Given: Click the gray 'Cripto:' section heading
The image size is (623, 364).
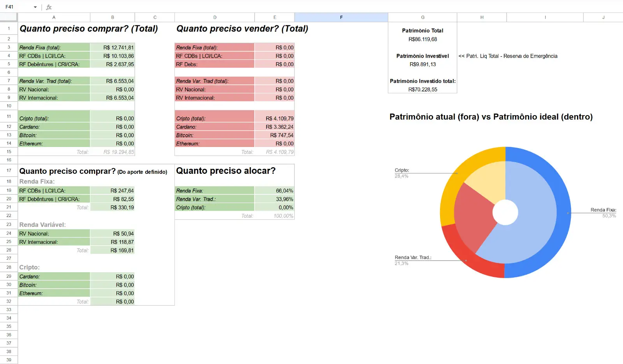Looking at the screenshot, I should click(x=30, y=267).
